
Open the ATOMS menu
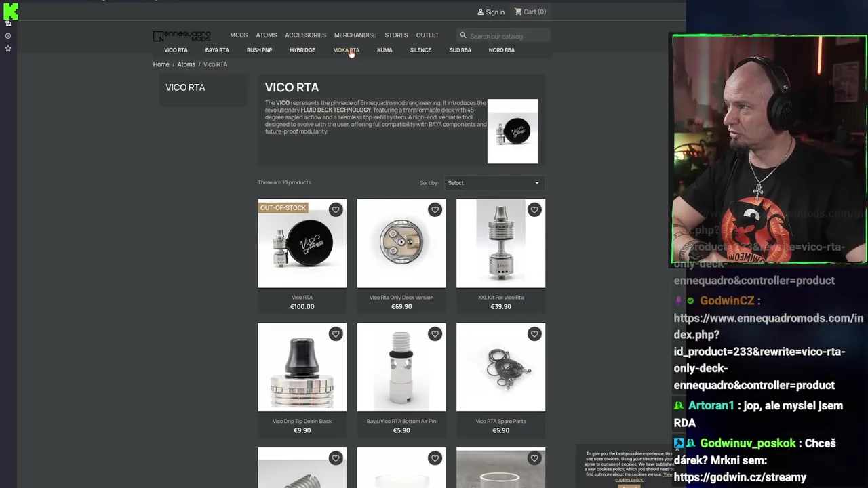267,35
